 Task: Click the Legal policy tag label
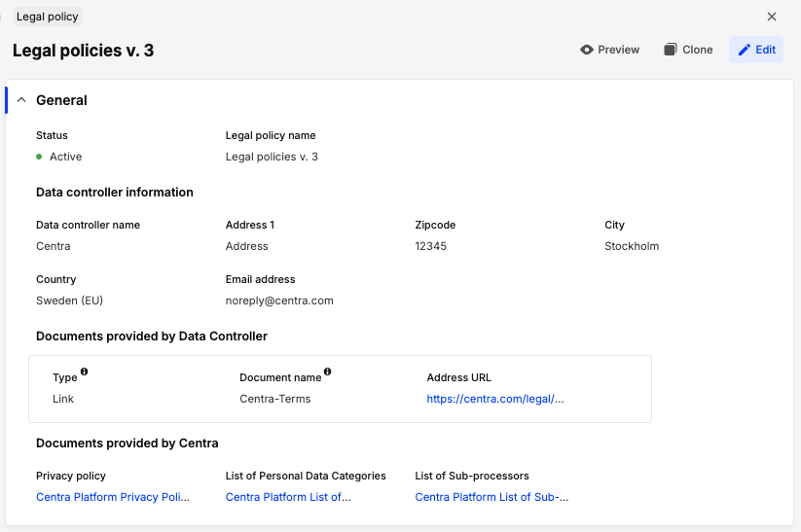[49, 17]
